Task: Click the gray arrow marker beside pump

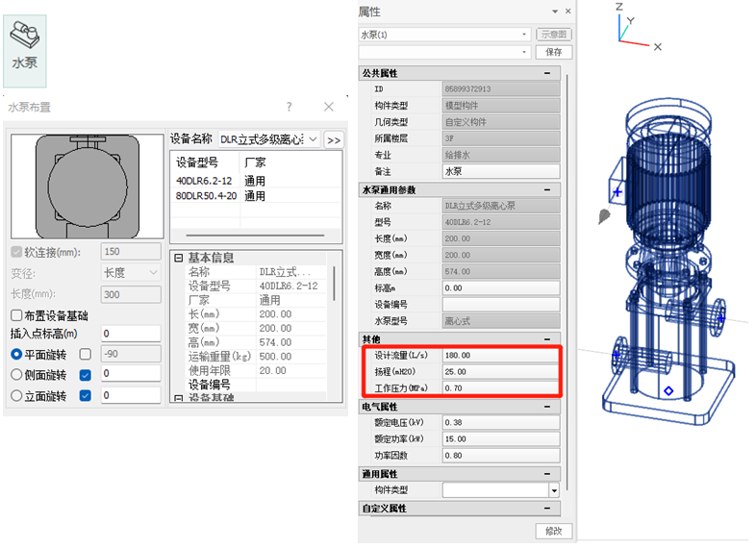Action: coord(604,216)
